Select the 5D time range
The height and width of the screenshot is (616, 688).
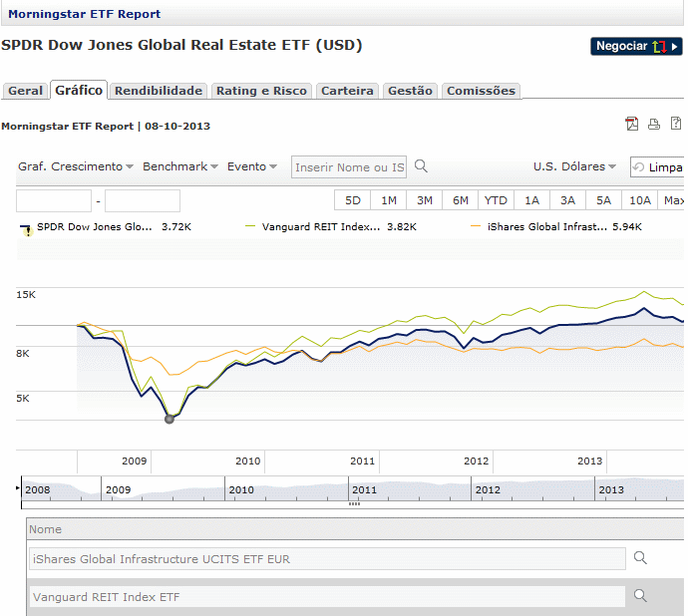[352, 200]
